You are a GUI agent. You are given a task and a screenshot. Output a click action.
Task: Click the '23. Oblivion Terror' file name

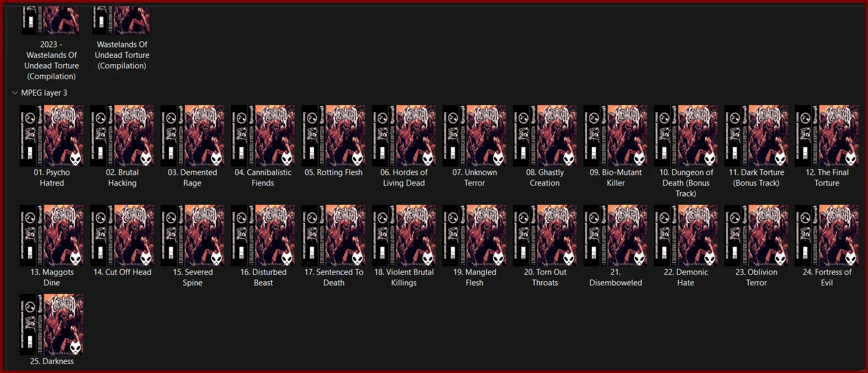pyautogui.click(x=756, y=277)
